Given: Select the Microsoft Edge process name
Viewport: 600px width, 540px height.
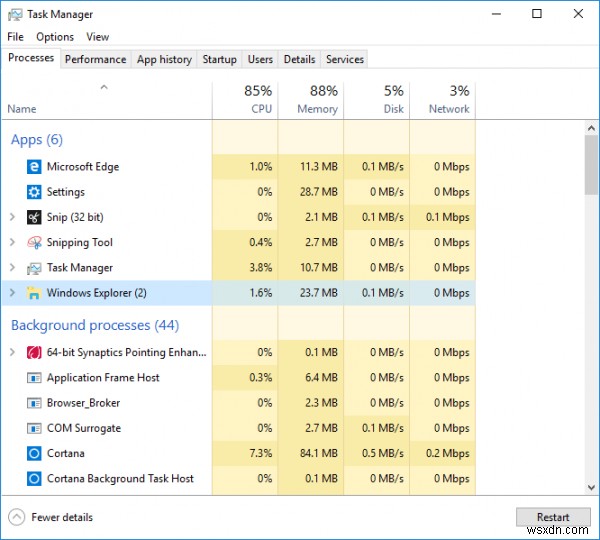Looking at the screenshot, I should point(83,167).
